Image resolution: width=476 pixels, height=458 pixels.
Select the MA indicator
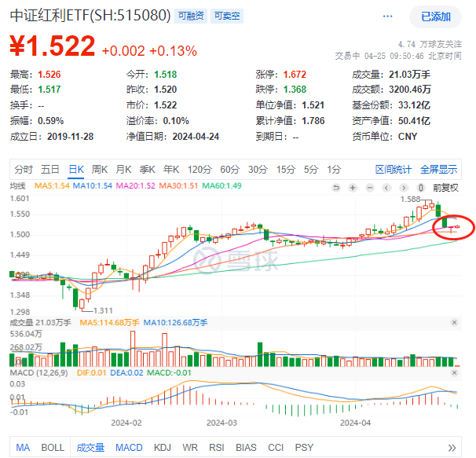click(x=23, y=447)
